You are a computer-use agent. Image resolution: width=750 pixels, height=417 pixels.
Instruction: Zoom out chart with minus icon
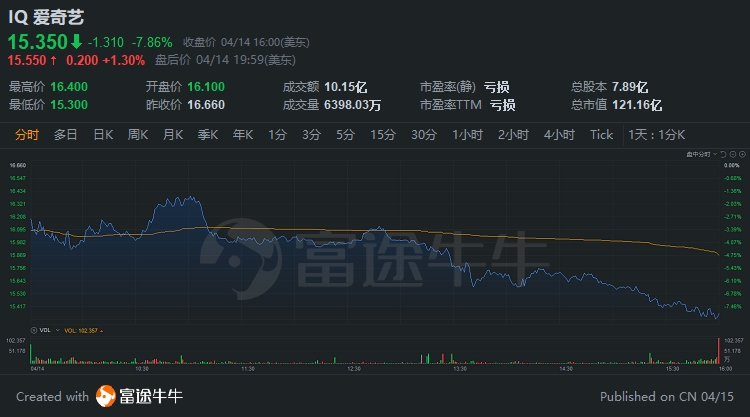pos(732,154)
